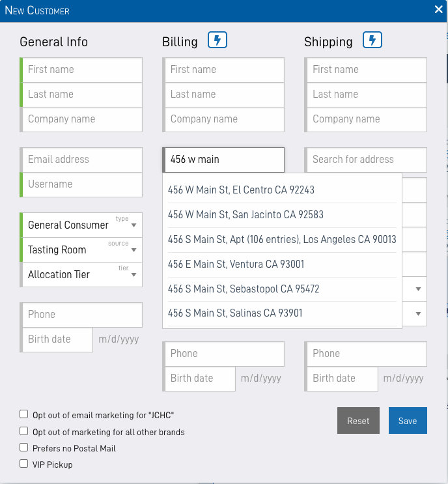Click the Billing lightning bolt icon

pos(217,40)
